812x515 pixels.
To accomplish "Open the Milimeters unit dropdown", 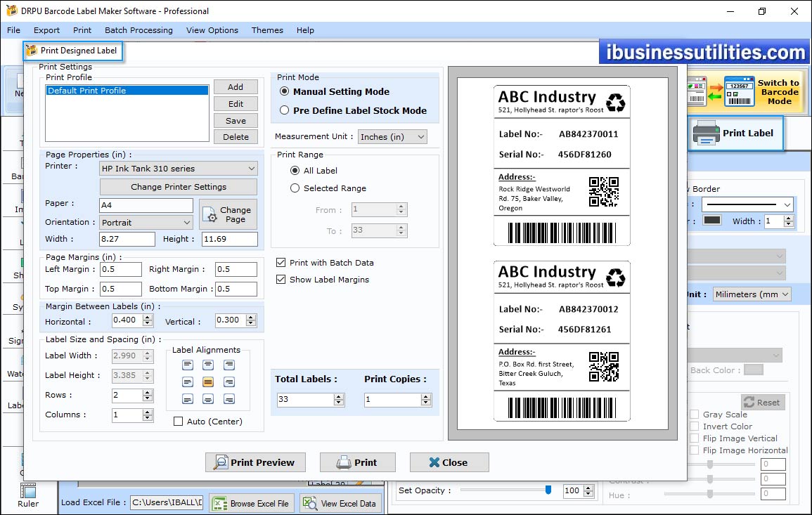I will click(x=752, y=294).
